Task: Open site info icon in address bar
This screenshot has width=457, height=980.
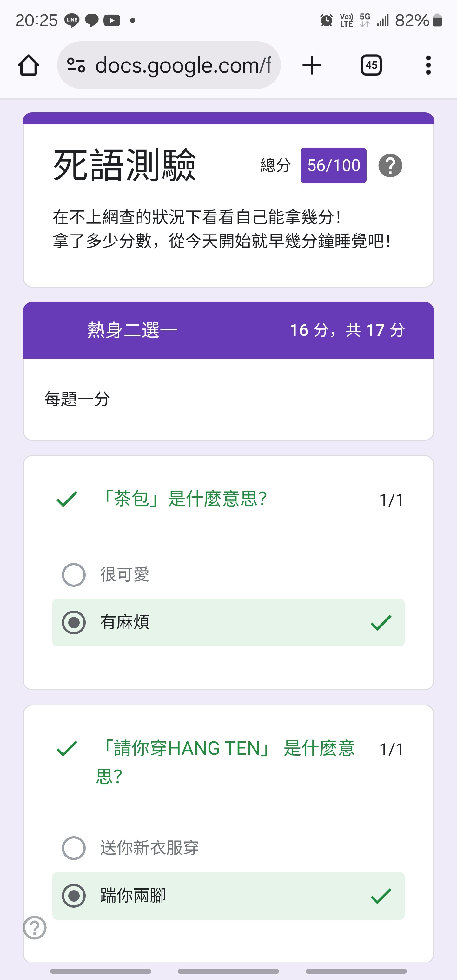Action: point(76,65)
